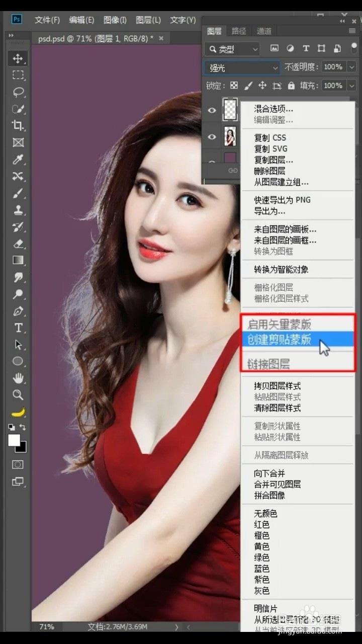The height and width of the screenshot is (644, 362).
Task: Switch to the 通道 tab
Action: pos(264,31)
